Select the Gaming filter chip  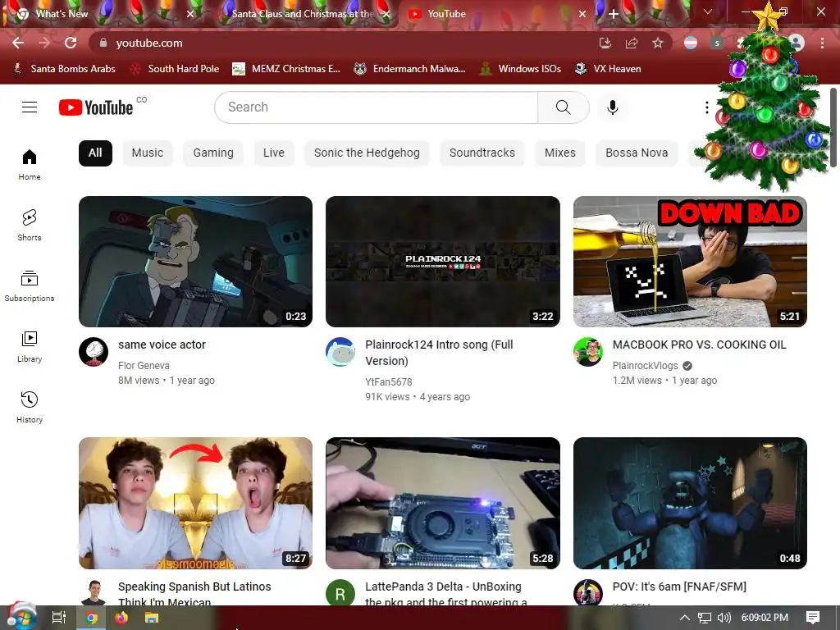pyautogui.click(x=213, y=153)
